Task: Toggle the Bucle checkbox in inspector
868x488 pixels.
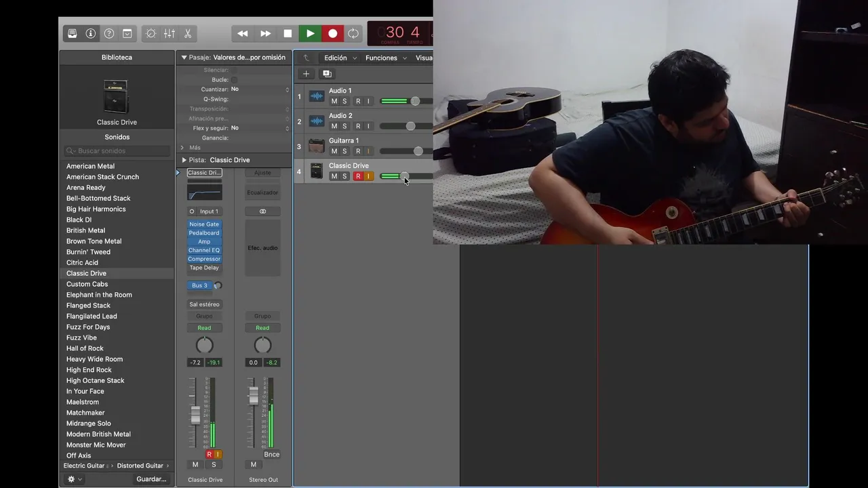Action: (x=234, y=79)
